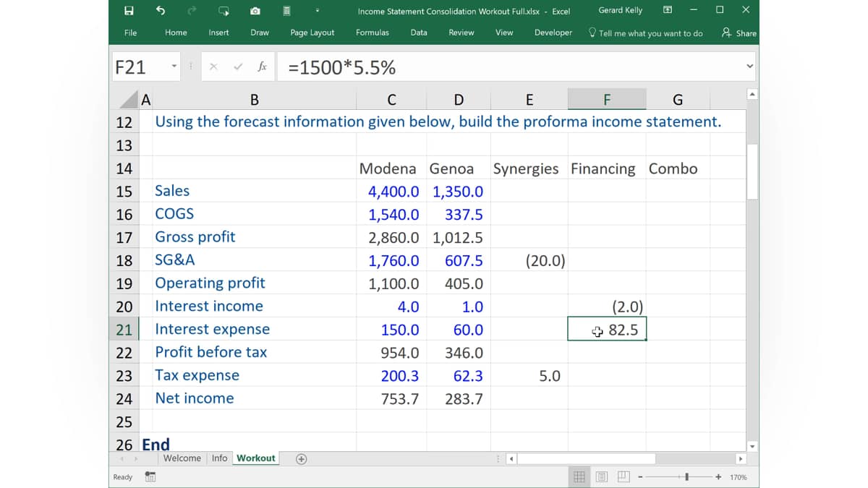Select the Financing cell 82.5
Screen dimensions: 868x488
[x=607, y=330]
